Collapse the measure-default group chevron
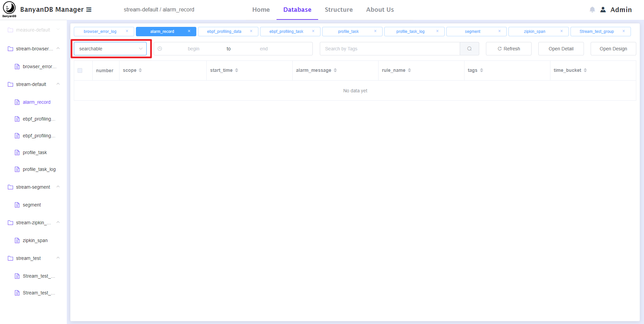The width and height of the screenshot is (644, 324). click(x=58, y=30)
